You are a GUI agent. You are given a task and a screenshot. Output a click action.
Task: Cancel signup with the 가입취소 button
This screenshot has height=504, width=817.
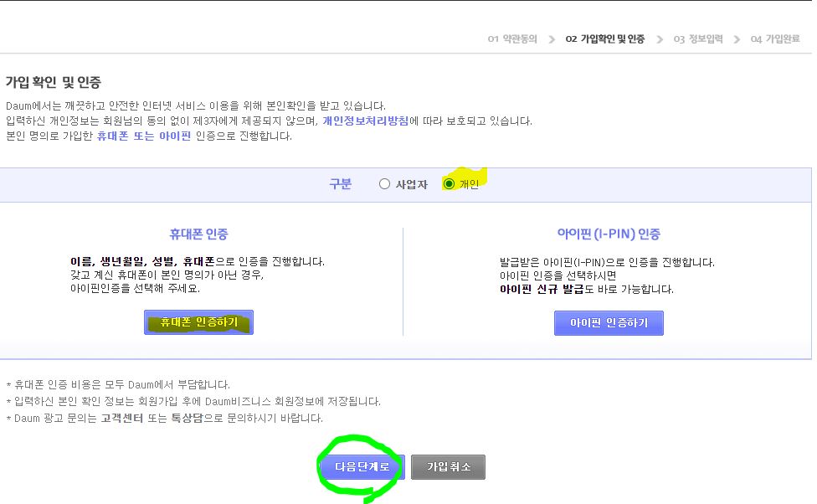(x=449, y=467)
